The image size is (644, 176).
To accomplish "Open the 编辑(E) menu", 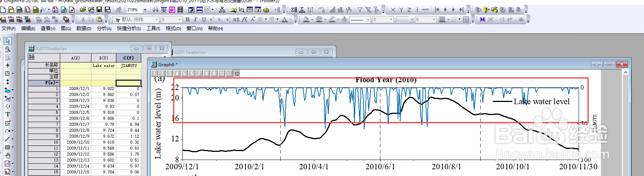I will (28, 28).
